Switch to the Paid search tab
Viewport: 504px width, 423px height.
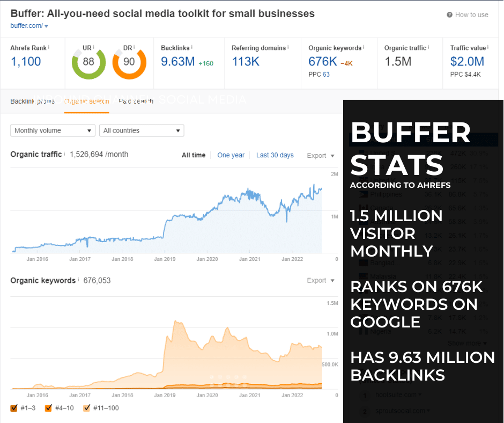[x=136, y=101]
